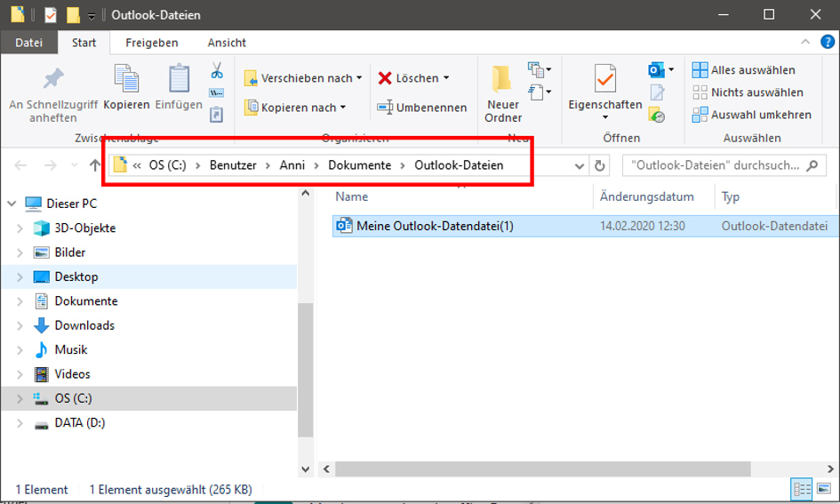
Task: Go up one folder level
Action: [95, 165]
